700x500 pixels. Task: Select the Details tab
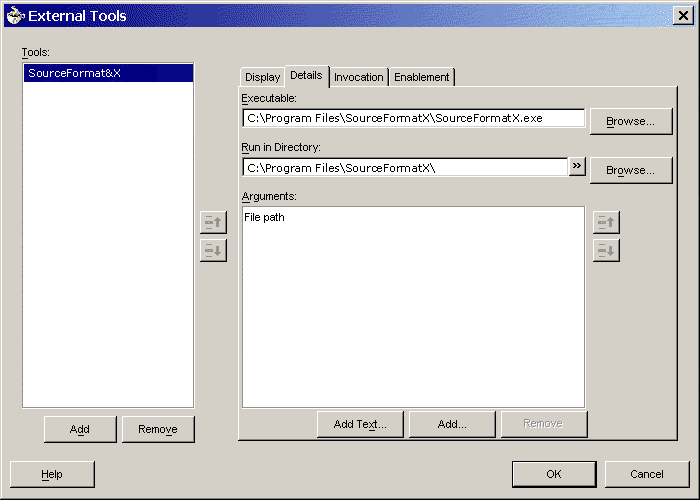(x=306, y=75)
